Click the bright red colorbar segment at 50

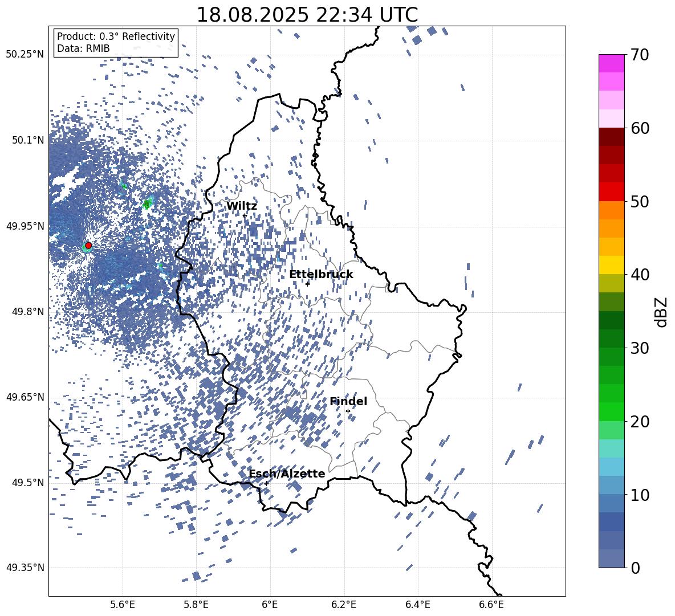pyautogui.click(x=612, y=192)
